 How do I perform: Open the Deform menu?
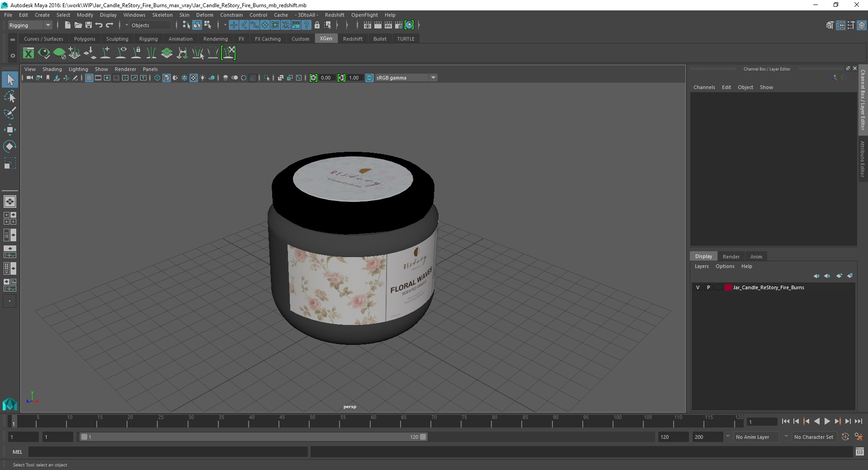[204, 15]
